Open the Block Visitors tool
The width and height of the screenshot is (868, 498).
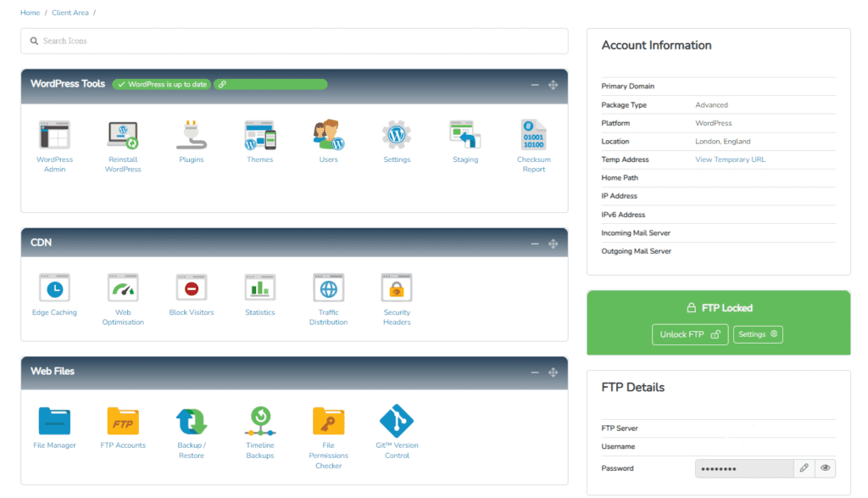click(191, 288)
